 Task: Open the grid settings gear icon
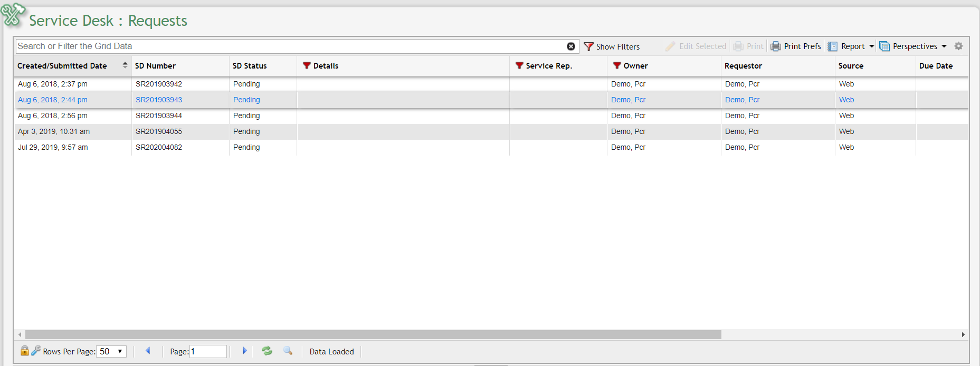pyautogui.click(x=958, y=46)
